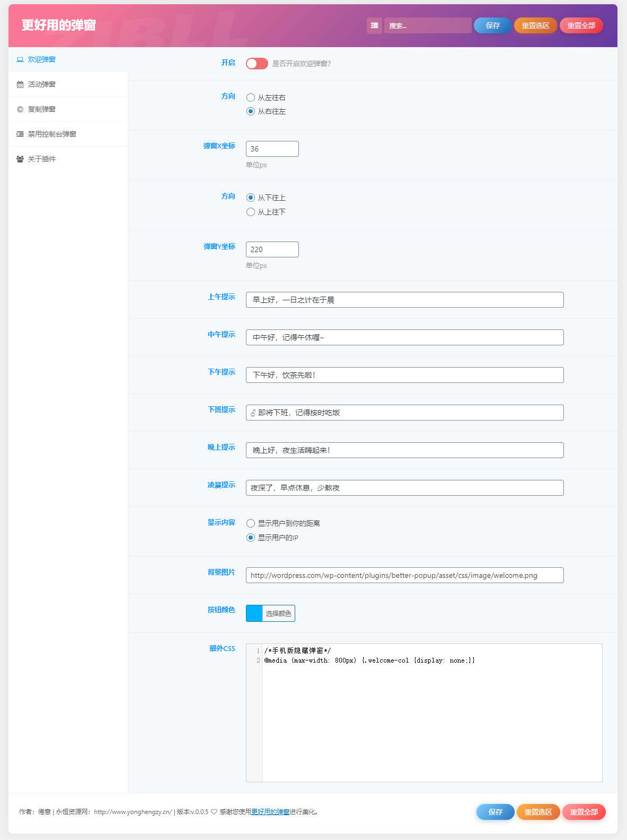
Task: Click the list icon for 禁用控制台弹窗
Action: [20, 134]
